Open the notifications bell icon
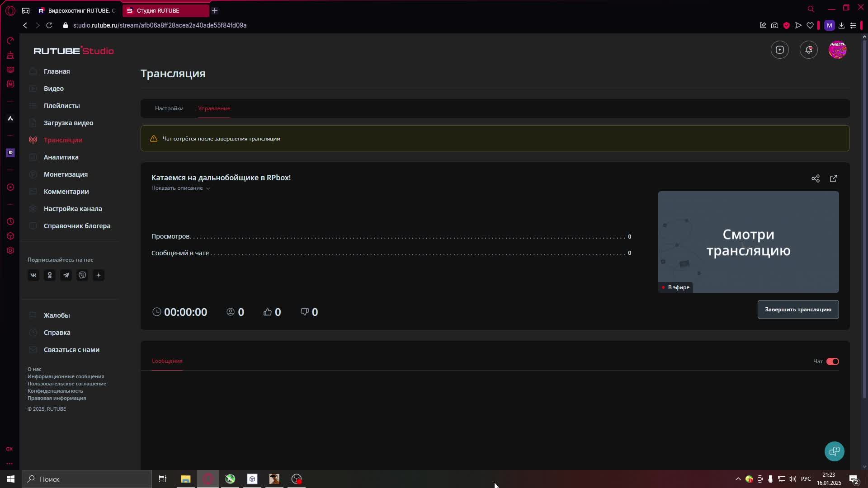 click(808, 50)
